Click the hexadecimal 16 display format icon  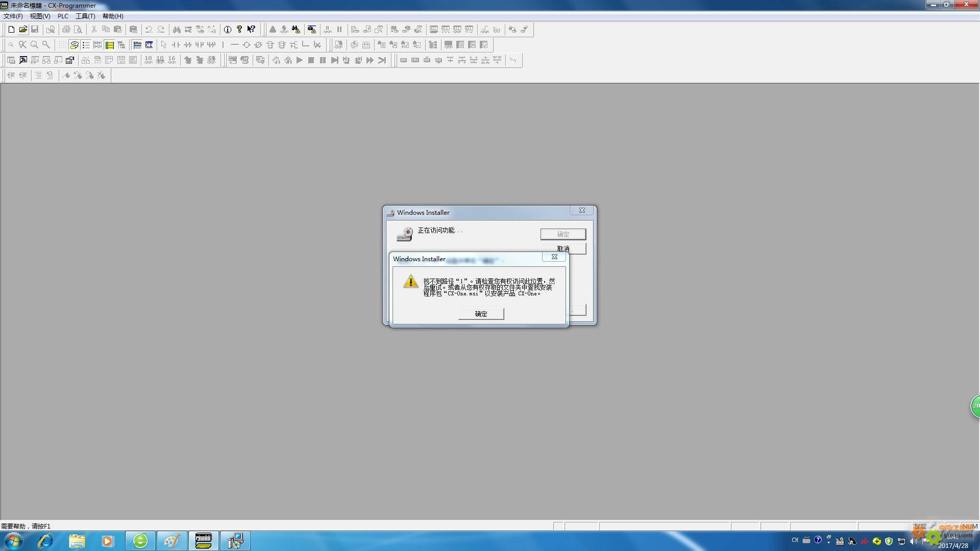[x=172, y=60]
